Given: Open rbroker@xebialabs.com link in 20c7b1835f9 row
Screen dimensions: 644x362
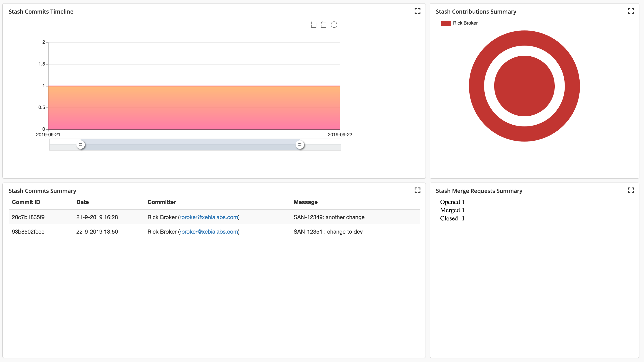Looking at the screenshot, I should (x=209, y=217).
